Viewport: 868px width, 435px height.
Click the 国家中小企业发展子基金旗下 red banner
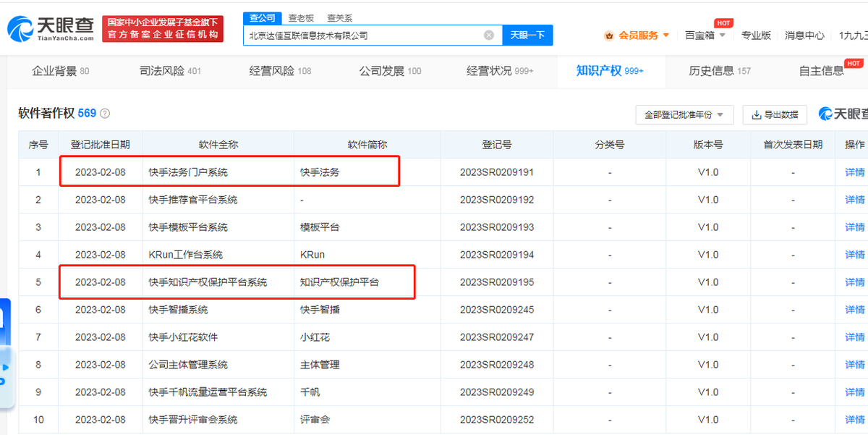pos(163,29)
